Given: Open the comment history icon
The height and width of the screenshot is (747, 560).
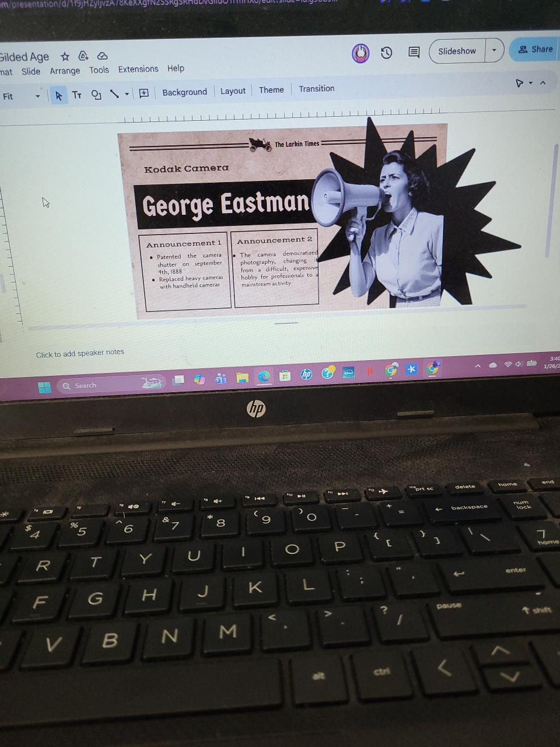Looking at the screenshot, I should (414, 53).
